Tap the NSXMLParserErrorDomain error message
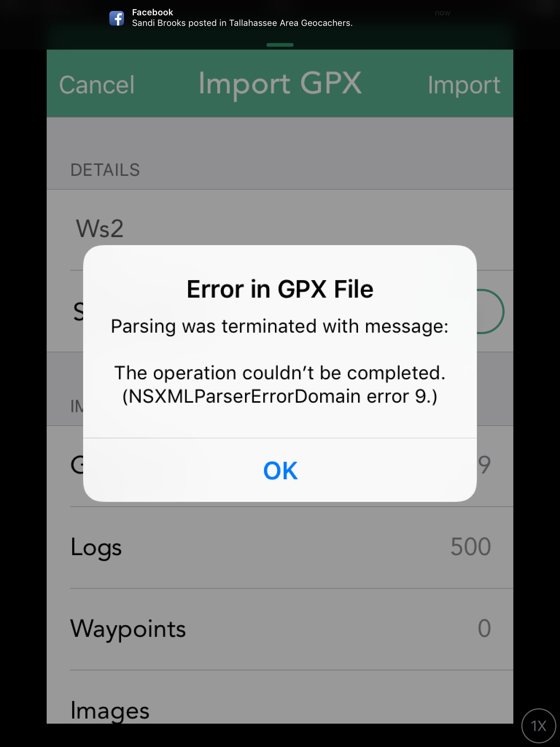Image resolution: width=560 pixels, height=747 pixels. [280, 384]
